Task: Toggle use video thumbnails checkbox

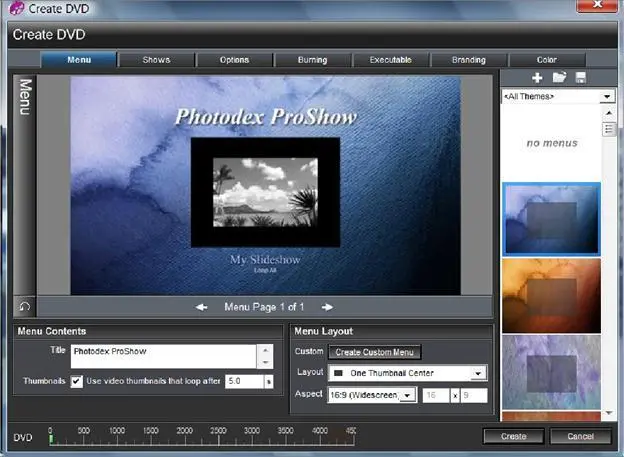Action: click(x=76, y=381)
